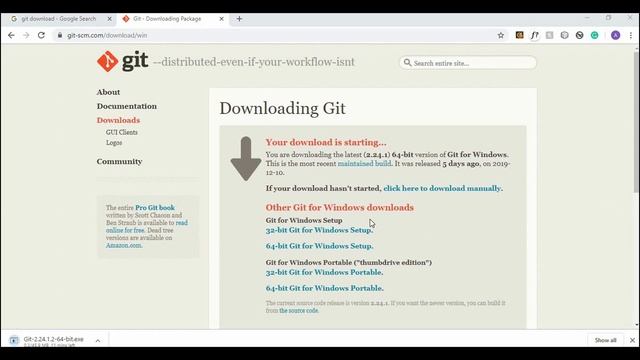Screen dimensions: 640x360
Task: Switch to git download Google Search tab
Action: pyautogui.click(x=58, y=19)
